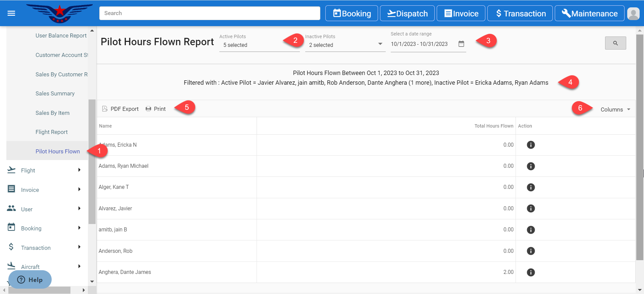
Task: Click the PDF Export button
Action: click(120, 109)
